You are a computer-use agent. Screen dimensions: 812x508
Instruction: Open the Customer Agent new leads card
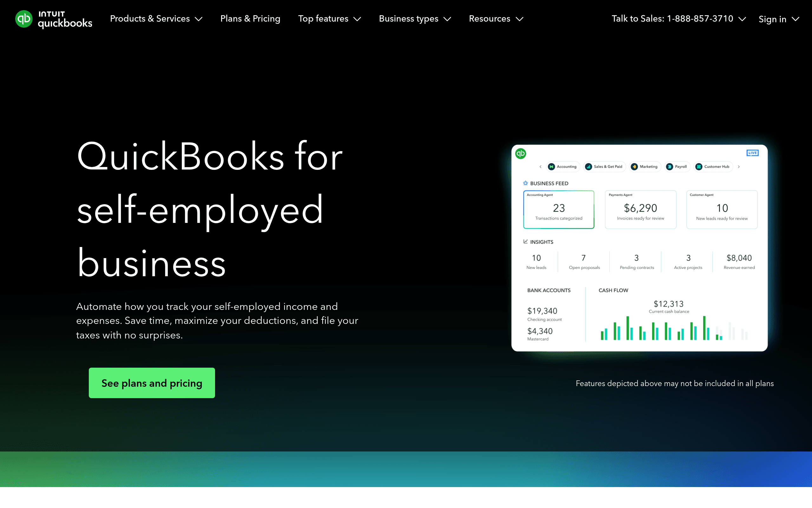click(x=722, y=210)
